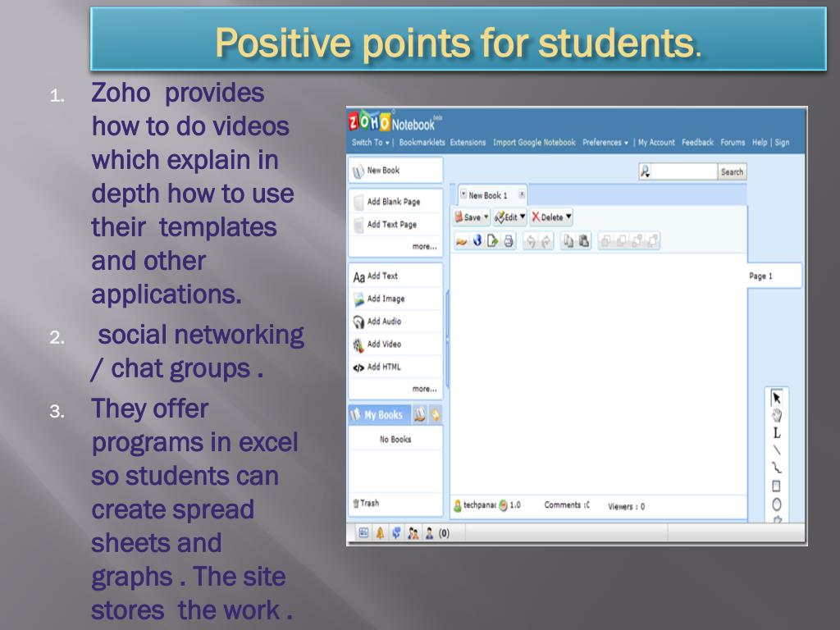840x630 pixels.
Task: Click the Search button
Action: [x=732, y=172]
